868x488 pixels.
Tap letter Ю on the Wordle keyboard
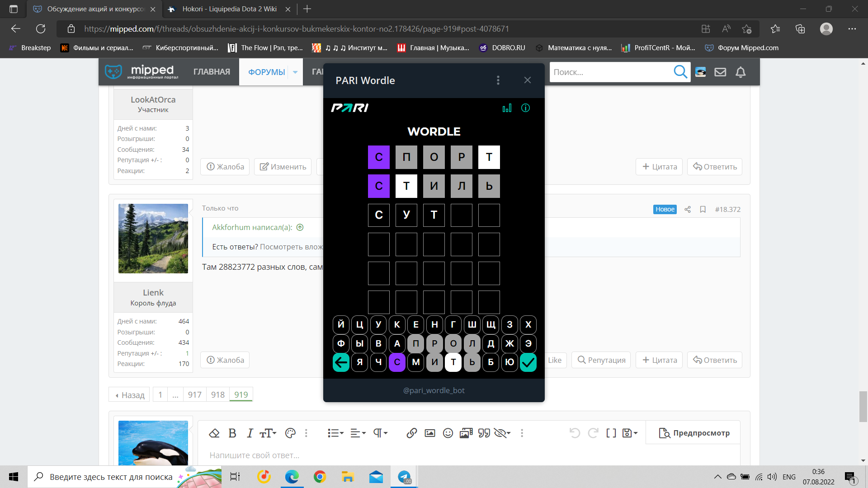pos(509,362)
